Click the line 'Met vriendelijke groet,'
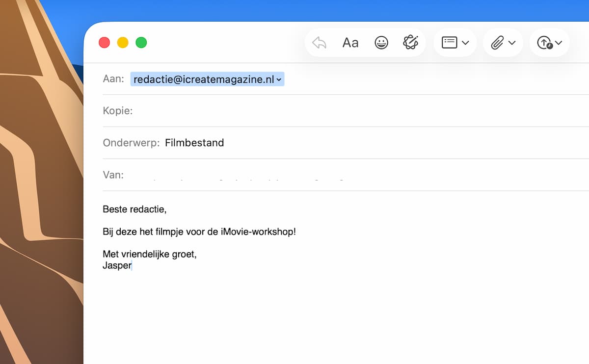Screen dimensions: 589x364 (150, 254)
